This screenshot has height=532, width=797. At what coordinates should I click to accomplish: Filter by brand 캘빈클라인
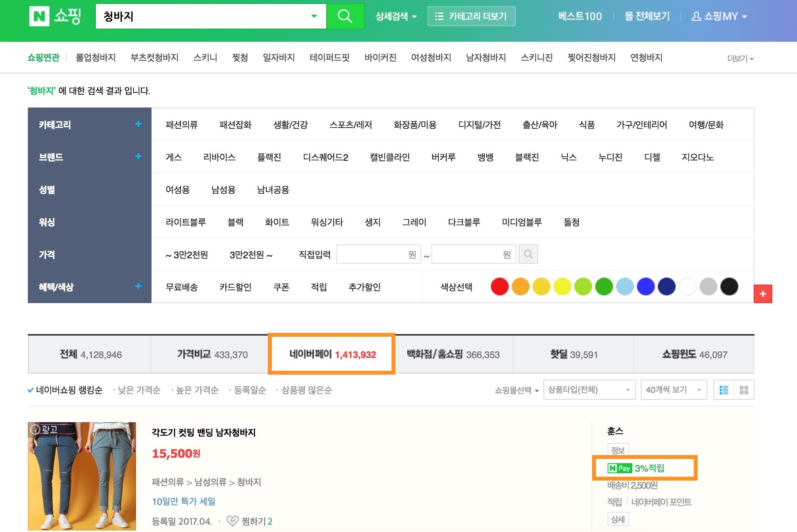pos(390,157)
